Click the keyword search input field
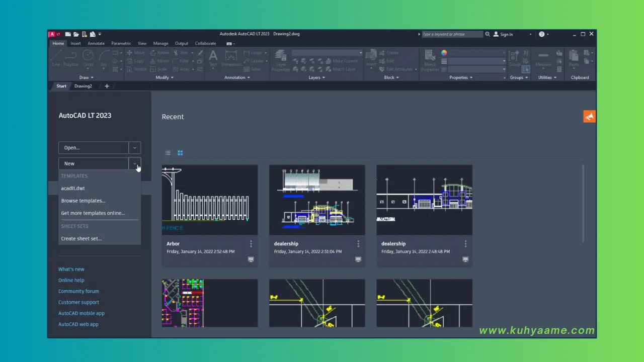This screenshot has width=644, height=362. click(x=452, y=34)
